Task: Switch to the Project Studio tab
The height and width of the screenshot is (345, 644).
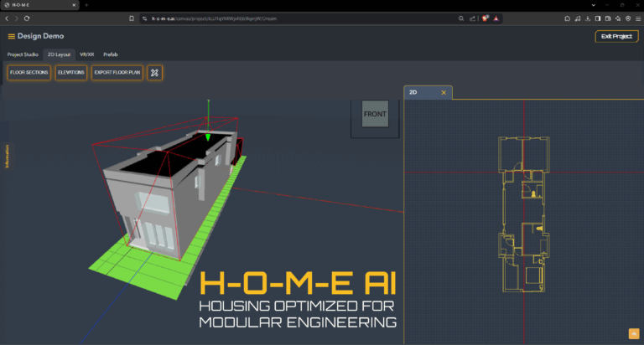Action: pyautogui.click(x=23, y=54)
